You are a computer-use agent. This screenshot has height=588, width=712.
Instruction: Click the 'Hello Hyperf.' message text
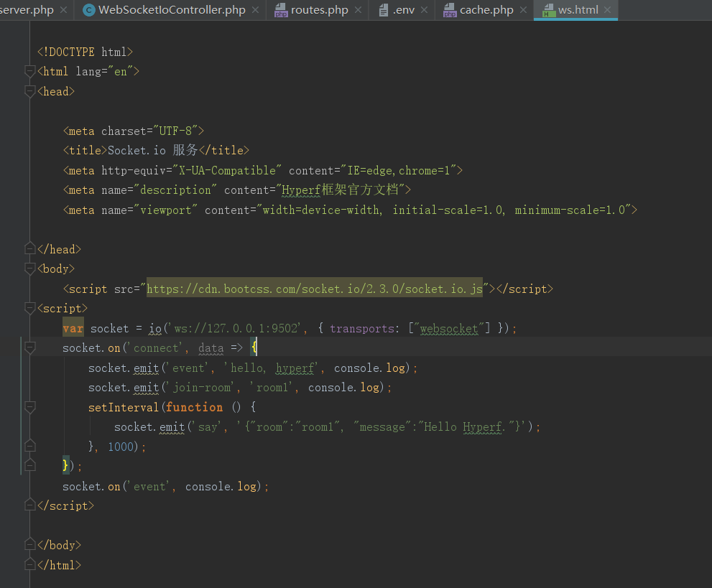click(x=465, y=426)
